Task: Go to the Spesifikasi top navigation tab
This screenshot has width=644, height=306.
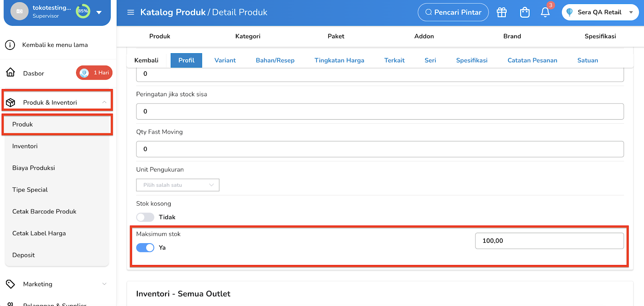Action: pos(601,36)
